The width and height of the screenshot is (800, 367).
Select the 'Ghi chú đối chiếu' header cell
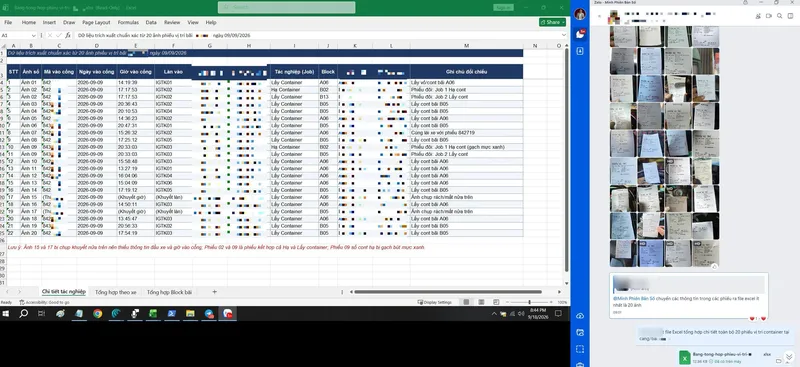[x=466, y=72]
